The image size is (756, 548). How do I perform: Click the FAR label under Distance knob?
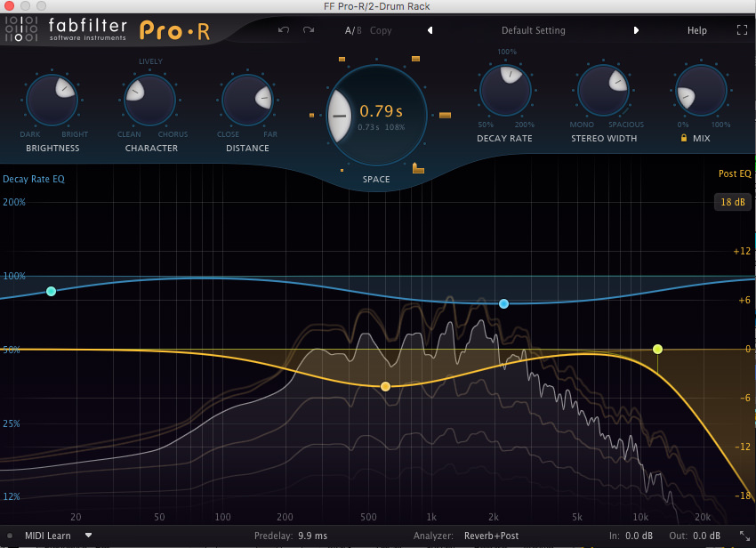[270, 134]
